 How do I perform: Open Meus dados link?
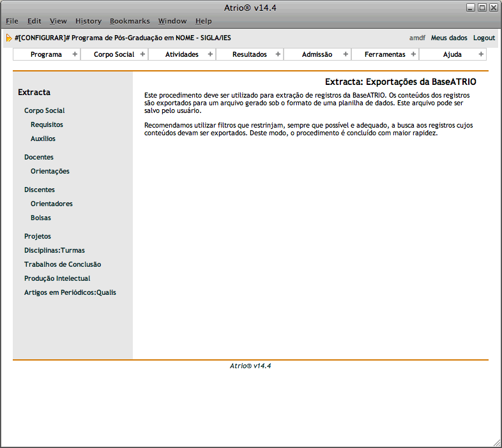click(x=449, y=38)
